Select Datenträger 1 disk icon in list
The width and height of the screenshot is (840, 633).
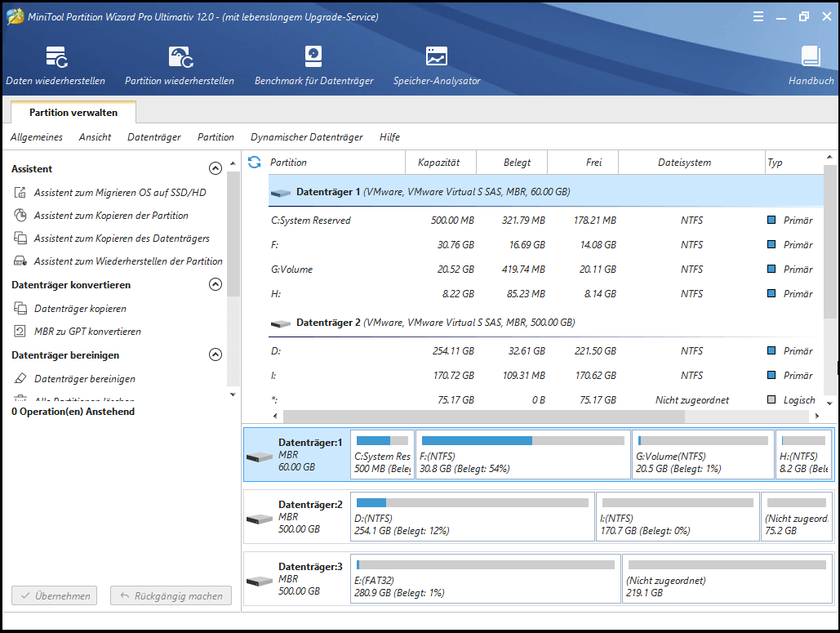281,193
